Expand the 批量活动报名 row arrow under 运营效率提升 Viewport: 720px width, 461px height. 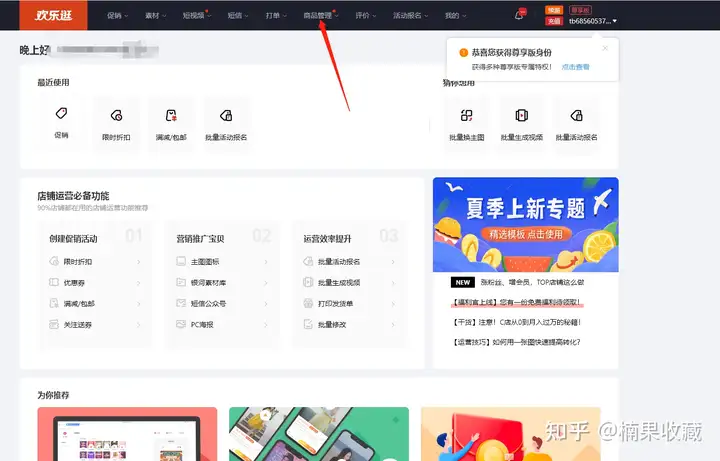[x=393, y=262]
